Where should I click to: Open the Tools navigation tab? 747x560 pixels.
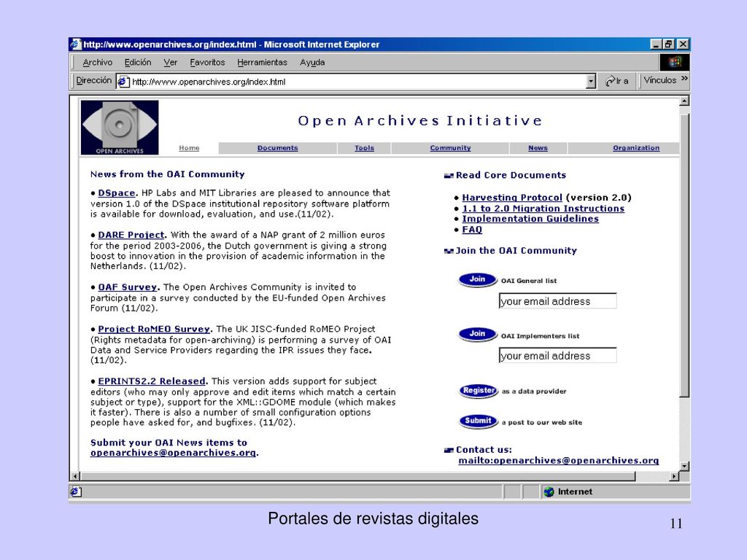pos(364,148)
